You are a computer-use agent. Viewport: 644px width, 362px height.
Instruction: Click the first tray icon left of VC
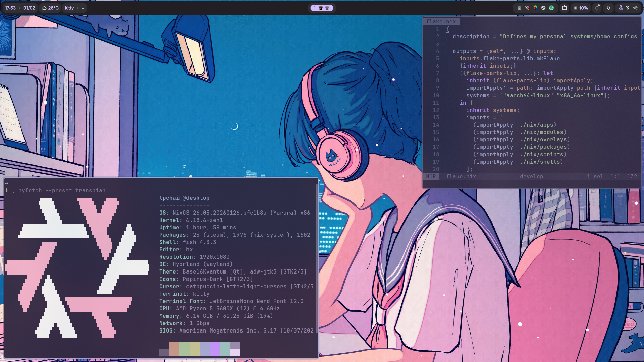[x=519, y=8]
